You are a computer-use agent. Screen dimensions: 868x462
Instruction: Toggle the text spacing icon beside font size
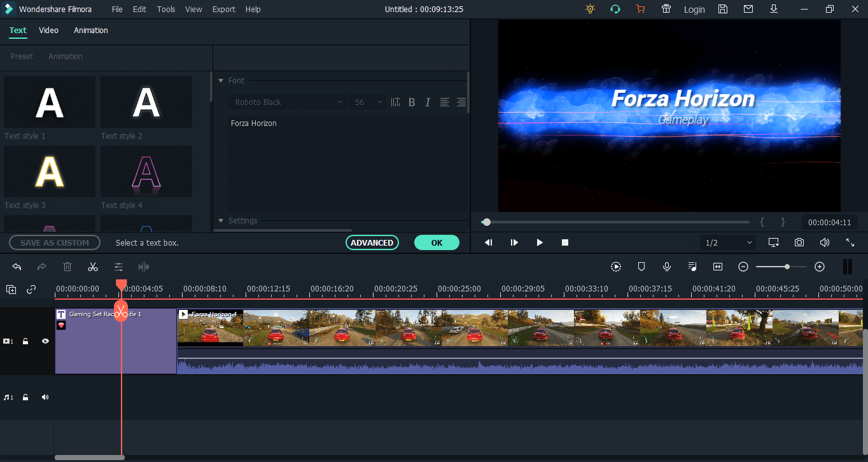(x=395, y=102)
